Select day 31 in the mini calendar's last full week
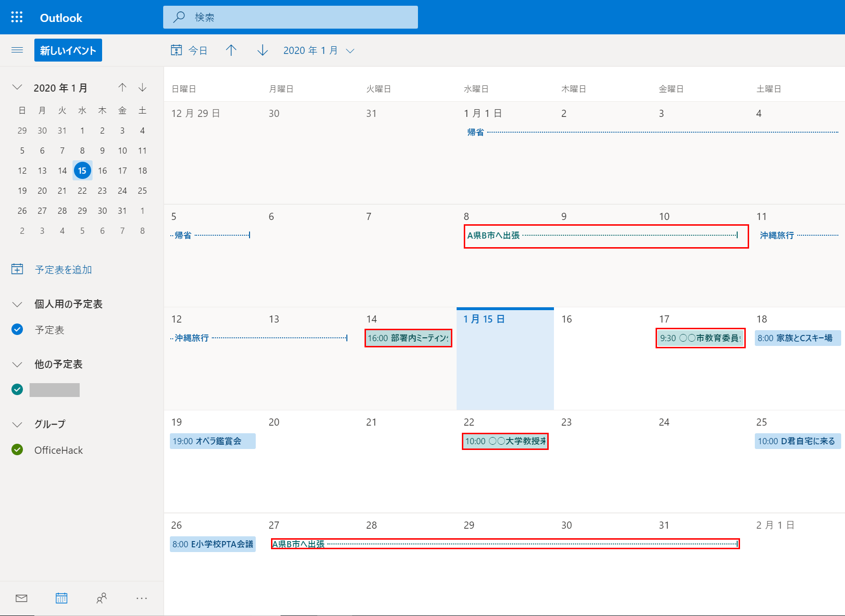845x616 pixels. 122,210
